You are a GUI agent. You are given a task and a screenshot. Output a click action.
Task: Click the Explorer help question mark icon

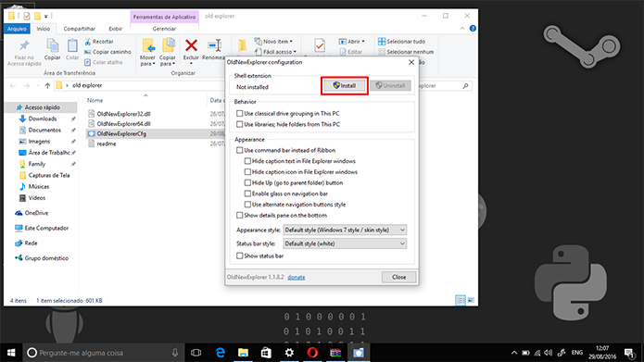coord(473,29)
